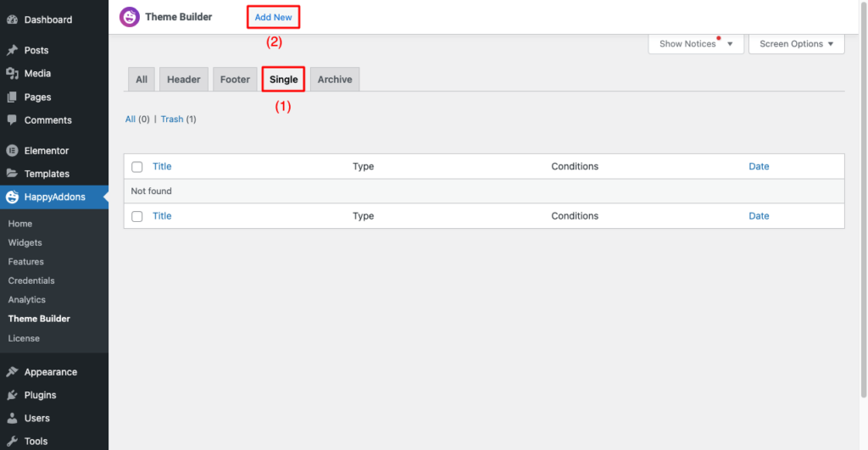Open the Posts menu item
This screenshot has height=450, width=868.
[x=54, y=50]
